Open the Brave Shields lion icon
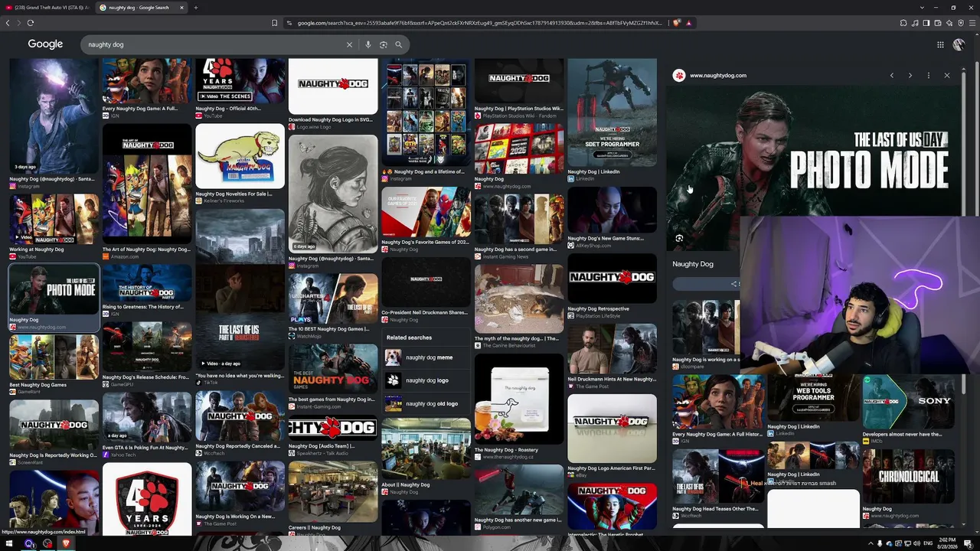This screenshot has height=551, width=980. [x=677, y=23]
